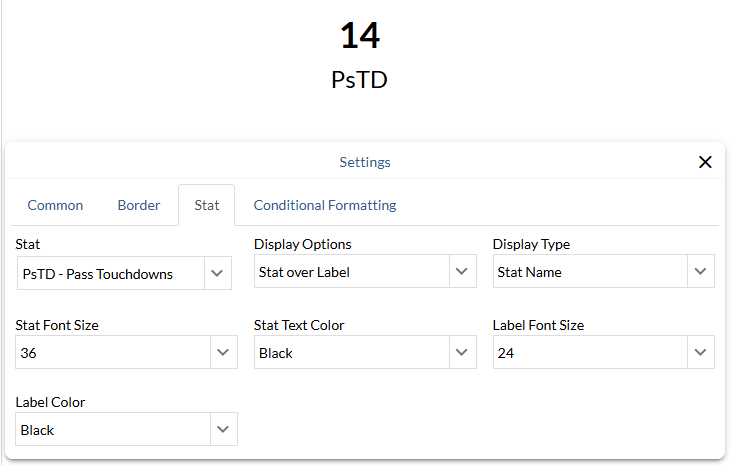
Task: Switch to the Common tab
Action: tap(55, 205)
